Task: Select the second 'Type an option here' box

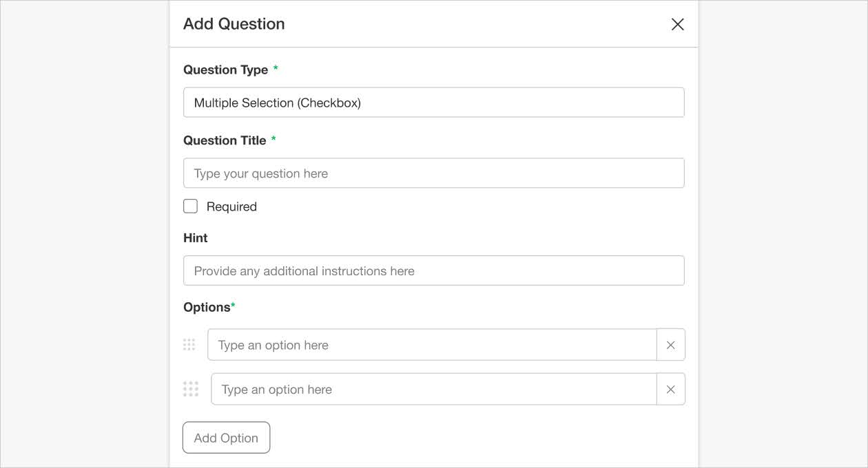Action: click(x=432, y=389)
